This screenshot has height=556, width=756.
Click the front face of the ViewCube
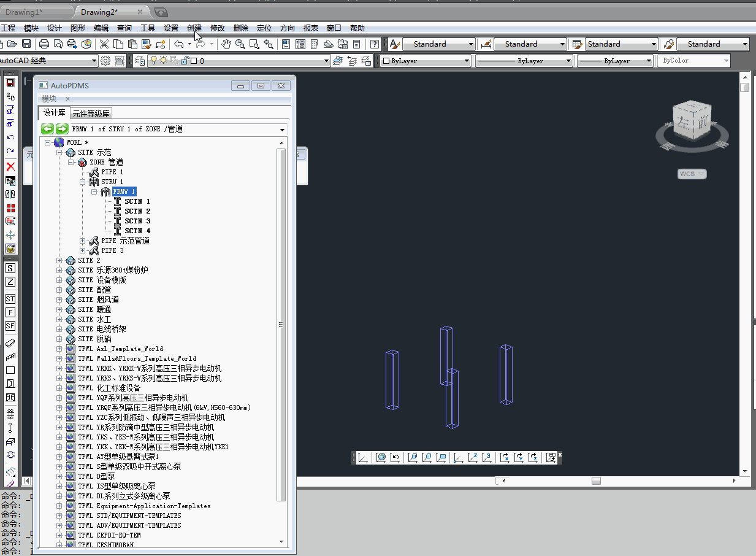701,123
